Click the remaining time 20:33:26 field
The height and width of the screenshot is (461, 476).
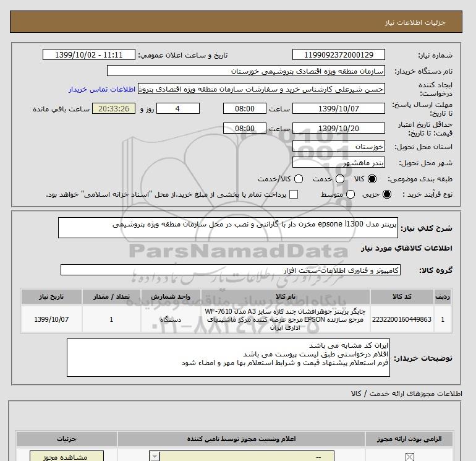(x=114, y=108)
